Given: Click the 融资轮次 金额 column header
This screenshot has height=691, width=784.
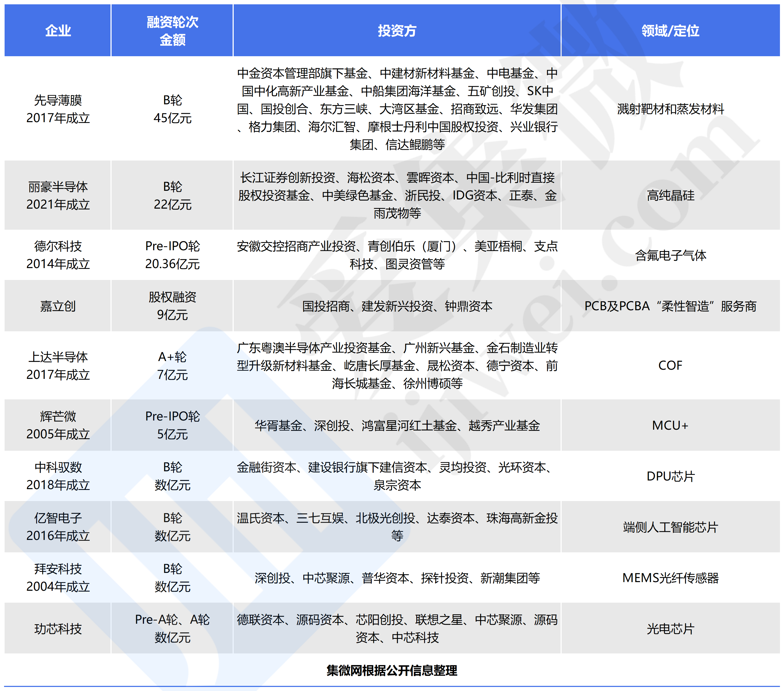Looking at the screenshot, I should click(x=172, y=30).
